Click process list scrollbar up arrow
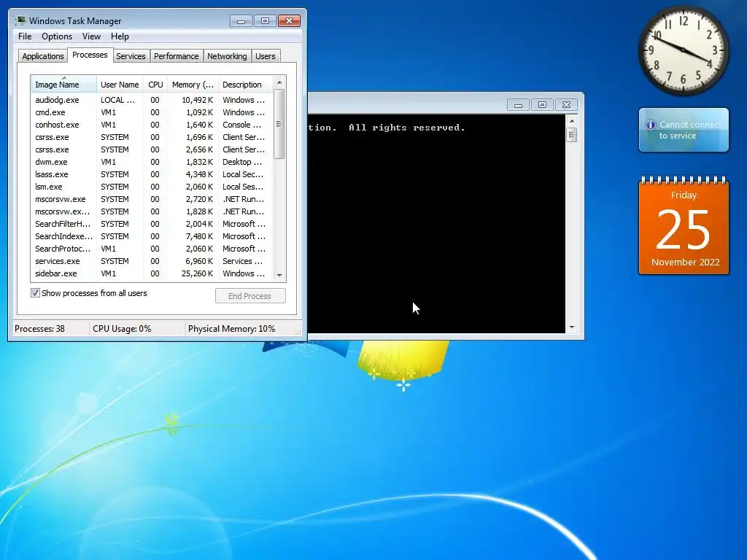 279,82
